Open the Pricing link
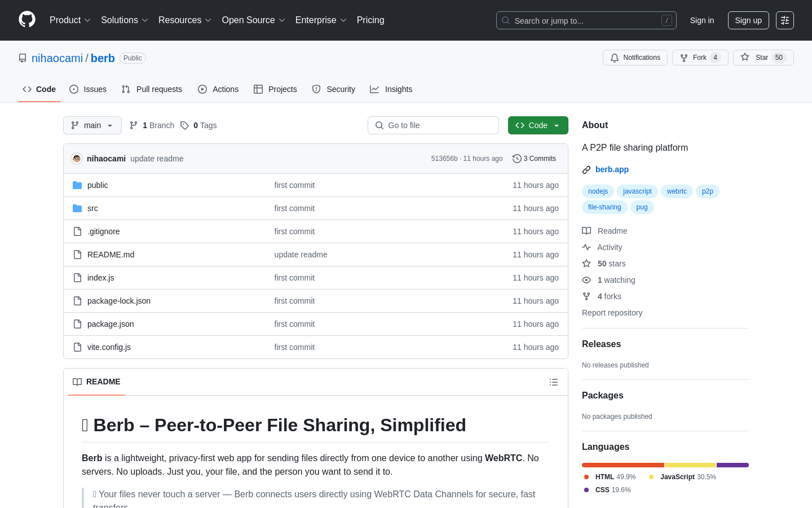 (370, 20)
